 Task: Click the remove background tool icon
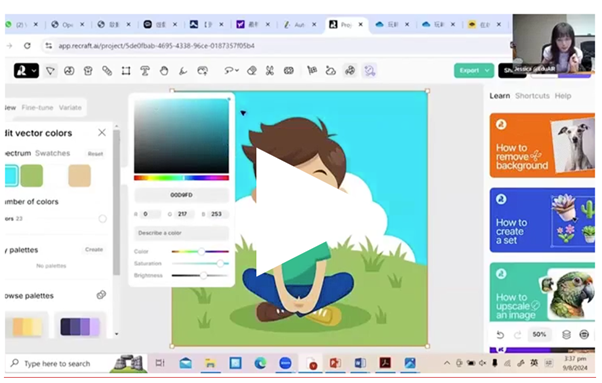point(331,71)
